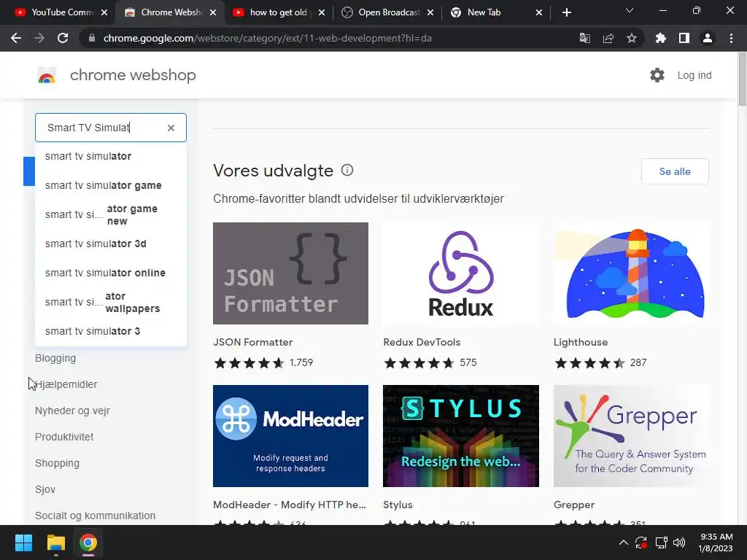Open the Redux DevTools thumbnail
This screenshot has width=747, height=560.
click(x=461, y=273)
